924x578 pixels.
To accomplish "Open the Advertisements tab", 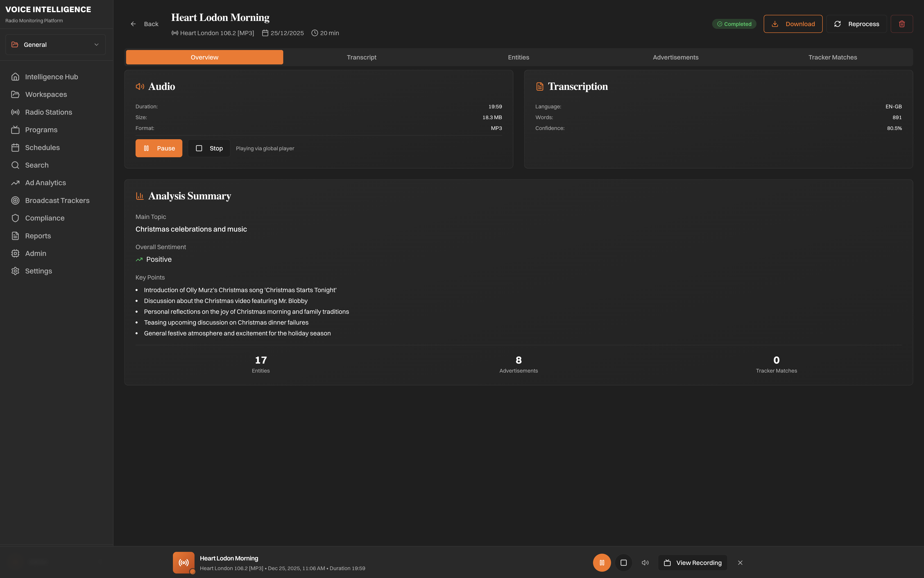I will coord(675,57).
